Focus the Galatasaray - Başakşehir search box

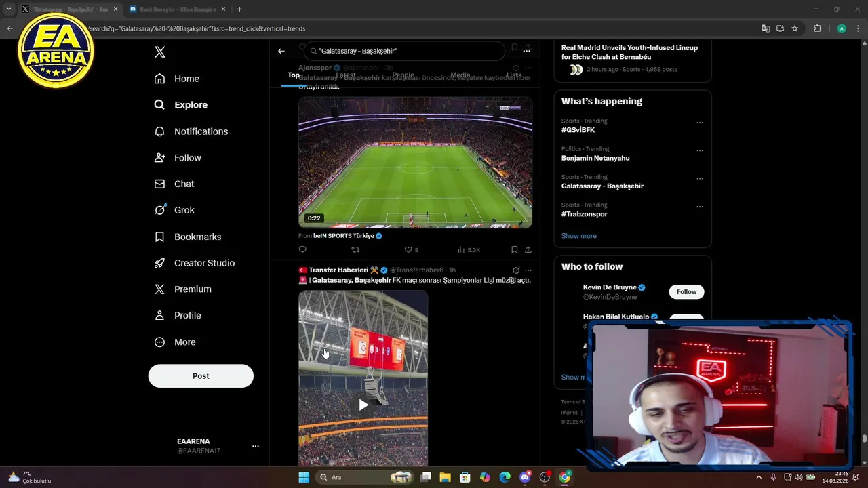(404, 51)
